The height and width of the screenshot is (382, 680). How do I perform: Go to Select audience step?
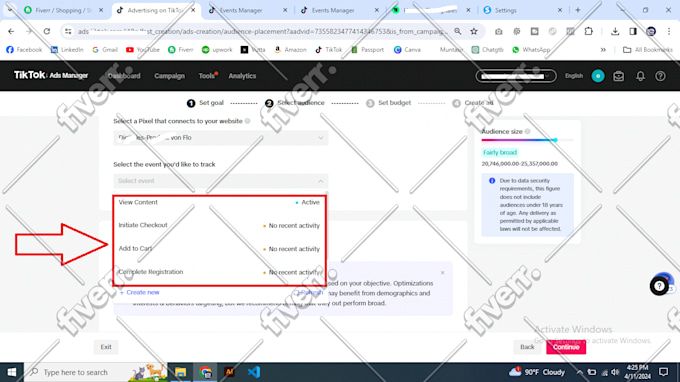click(x=294, y=103)
